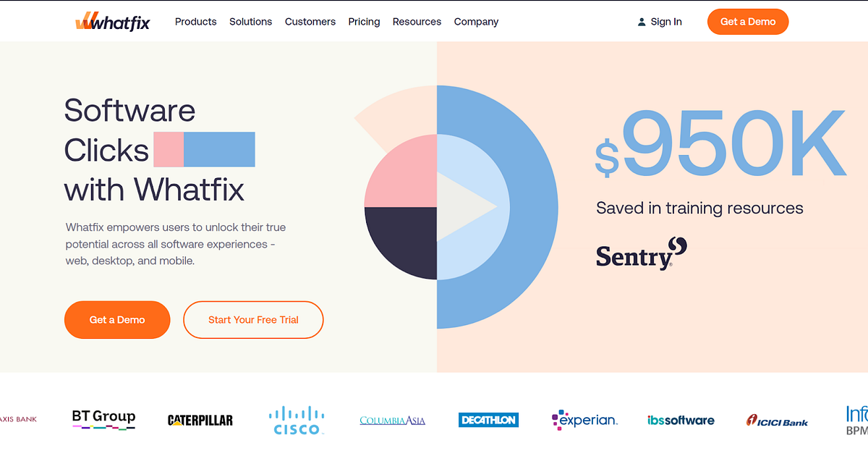The height and width of the screenshot is (459, 868).
Task: Click the Experian logo
Action: [x=584, y=420]
